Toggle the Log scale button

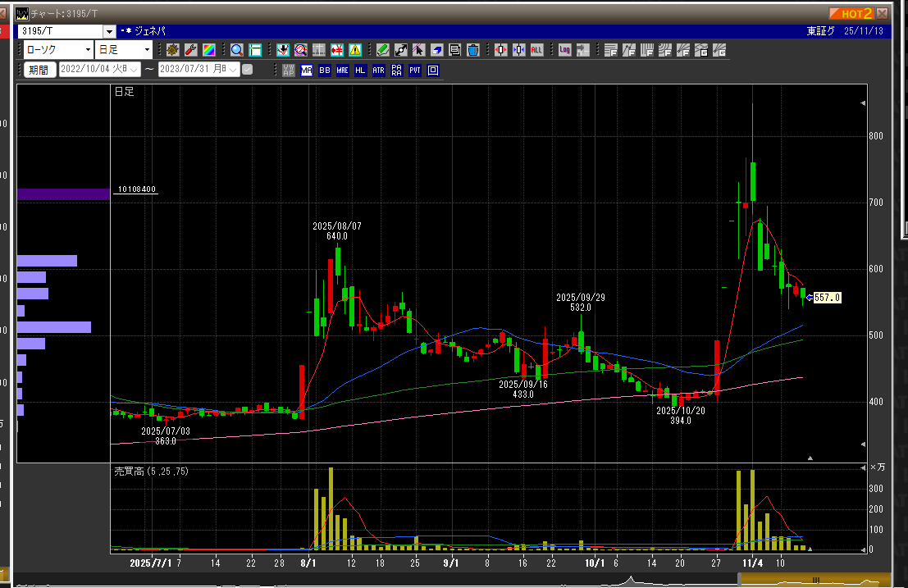pyautogui.click(x=564, y=50)
